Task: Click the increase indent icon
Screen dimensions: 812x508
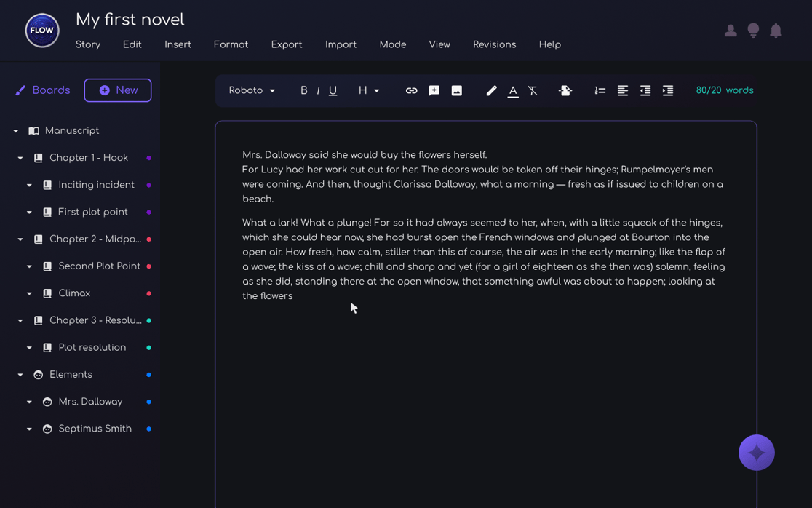Action: coord(667,91)
